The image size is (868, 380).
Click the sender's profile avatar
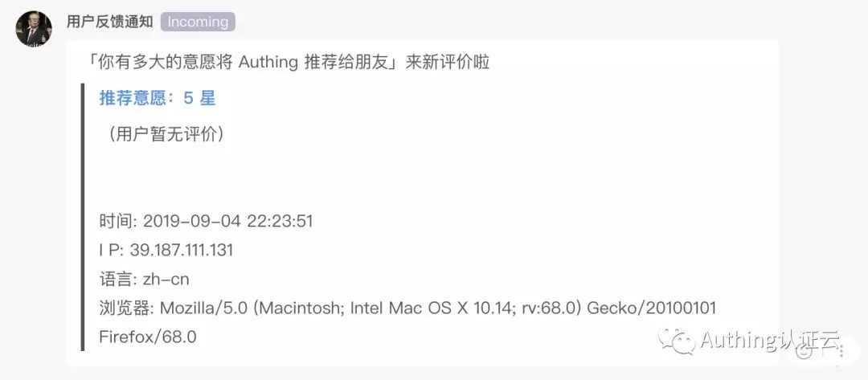coord(35,31)
